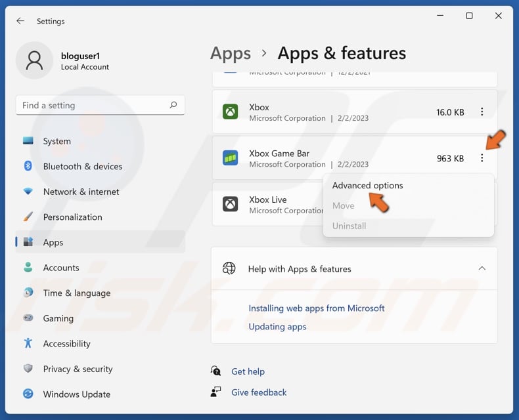The image size is (519, 420).
Task: Go to Bluetooth & devices settings
Action: click(x=82, y=167)
